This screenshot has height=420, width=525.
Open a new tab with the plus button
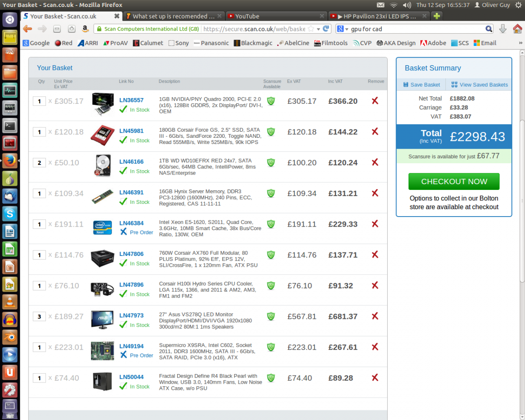(x=436, y=16)
